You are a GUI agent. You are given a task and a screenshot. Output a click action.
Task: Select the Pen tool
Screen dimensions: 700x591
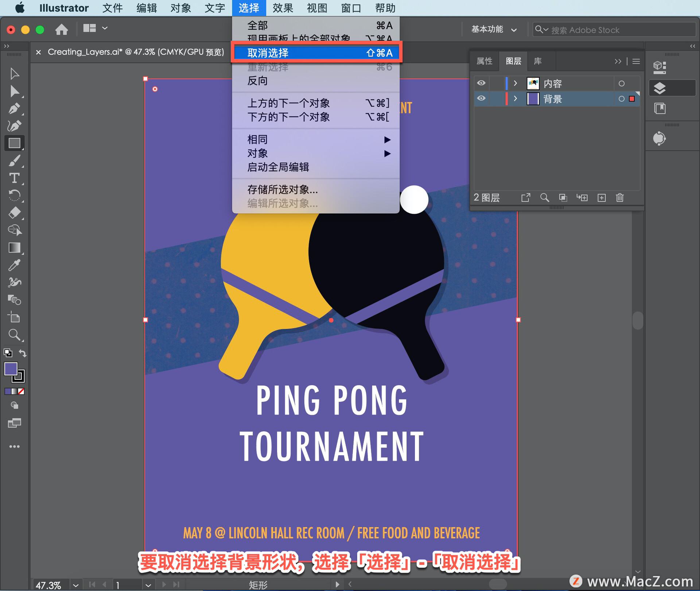click(14, 108)
